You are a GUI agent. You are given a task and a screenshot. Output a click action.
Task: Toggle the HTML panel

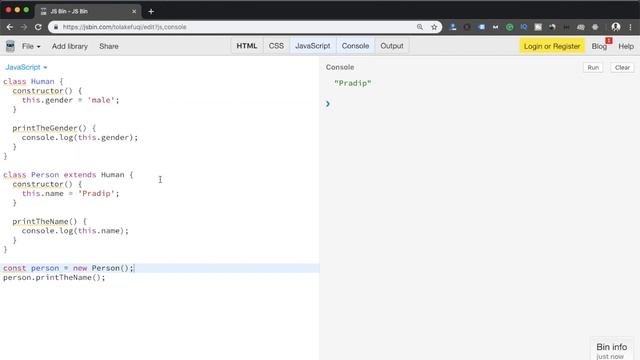tap(247, 46)
